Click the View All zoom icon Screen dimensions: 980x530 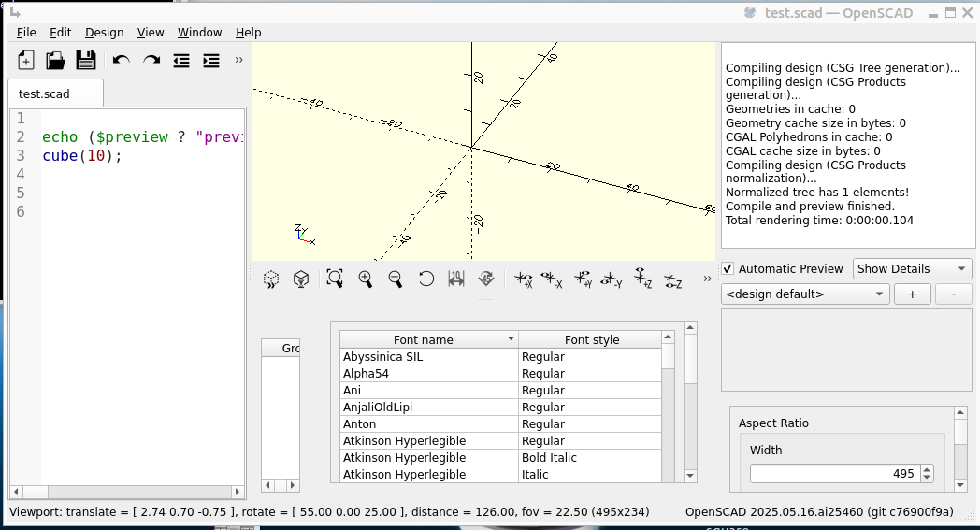(335, 279)
